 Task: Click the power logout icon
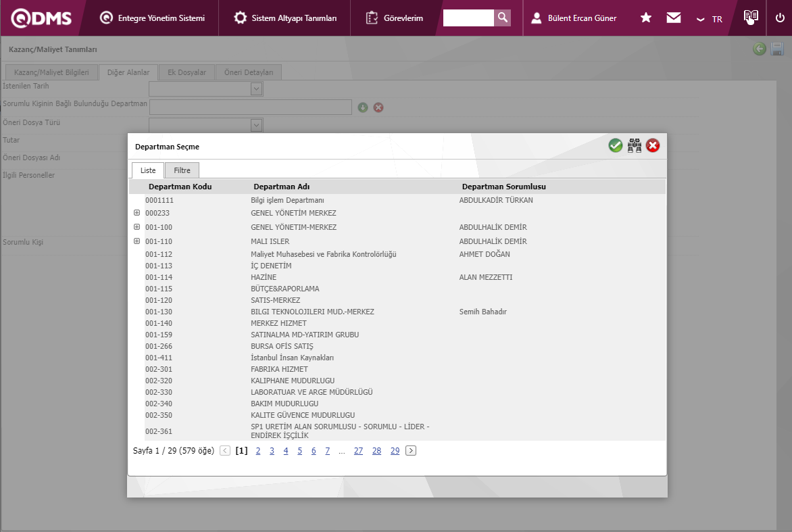tap(780, 18)
